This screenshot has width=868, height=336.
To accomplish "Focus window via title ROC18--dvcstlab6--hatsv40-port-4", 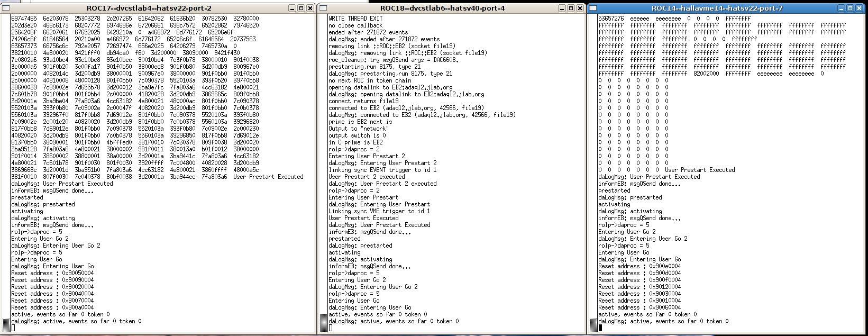I will point(442,8).
